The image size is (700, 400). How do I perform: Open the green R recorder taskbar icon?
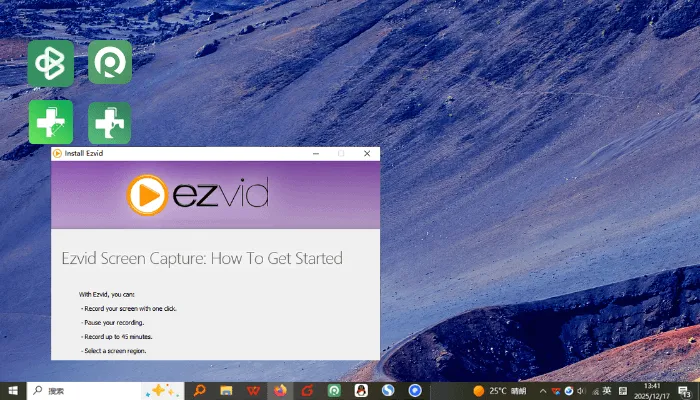pos(334,391)
